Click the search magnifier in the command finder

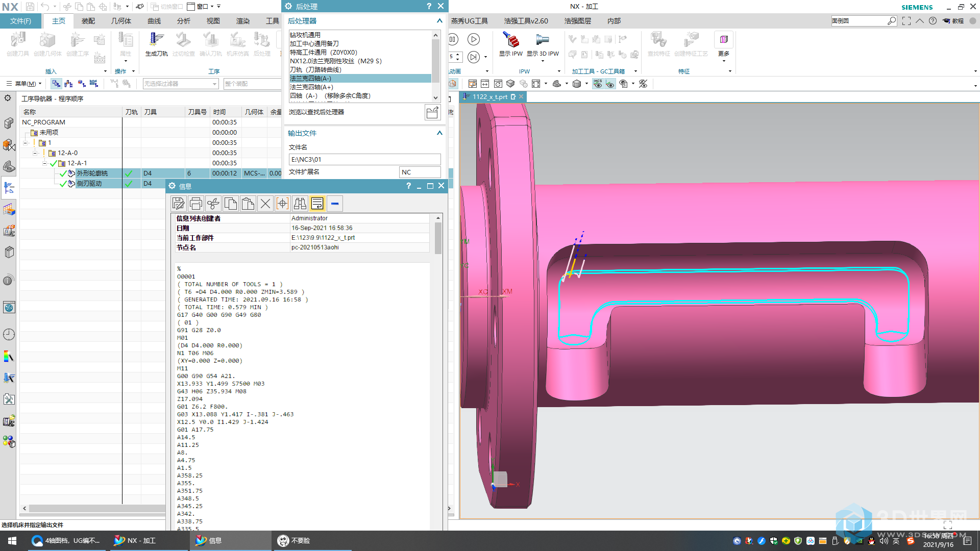tap(891, 21)
